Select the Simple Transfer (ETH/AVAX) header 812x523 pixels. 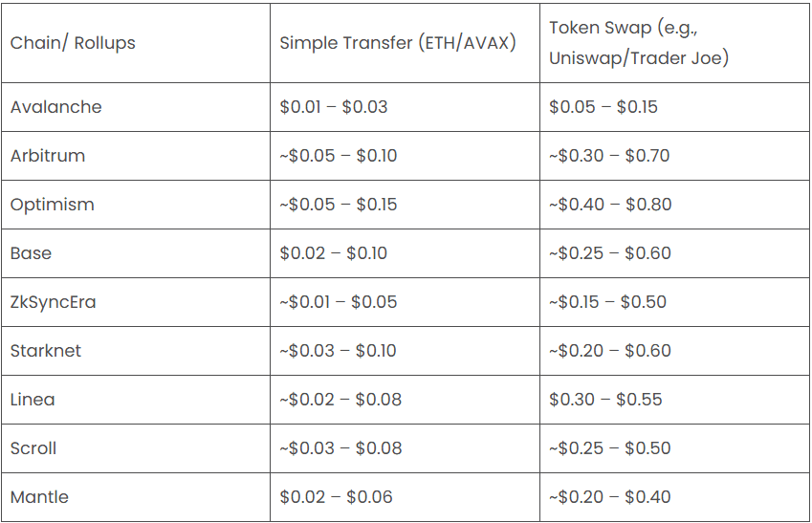pyautogui.click(x=398, y=42)
